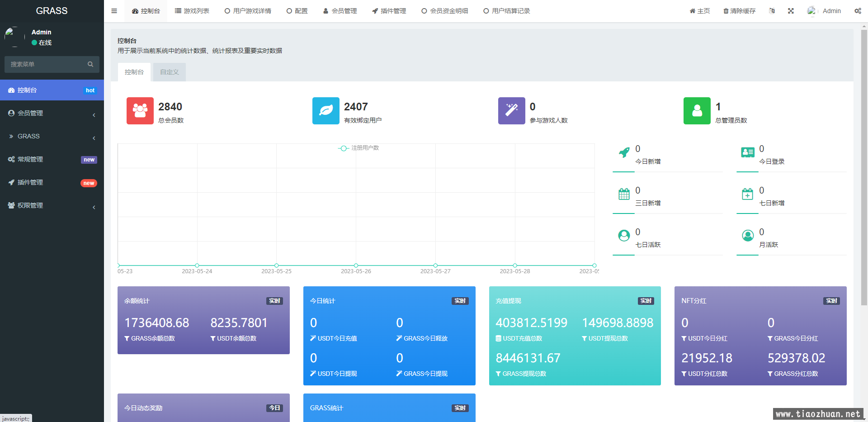The width and height of the screenshot is (868, 422).
Task: Click the filter icon beside GRASS提现总数
Action: point(498,374)
